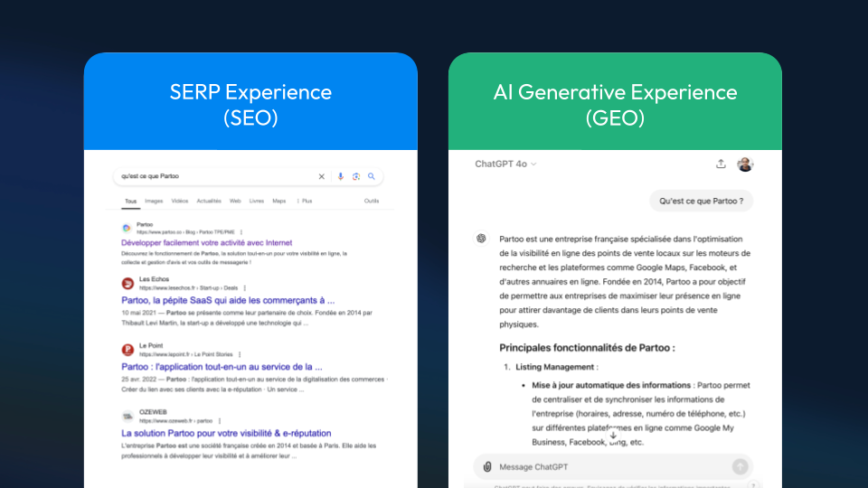Jump to bottom with down arrow button

613,436
